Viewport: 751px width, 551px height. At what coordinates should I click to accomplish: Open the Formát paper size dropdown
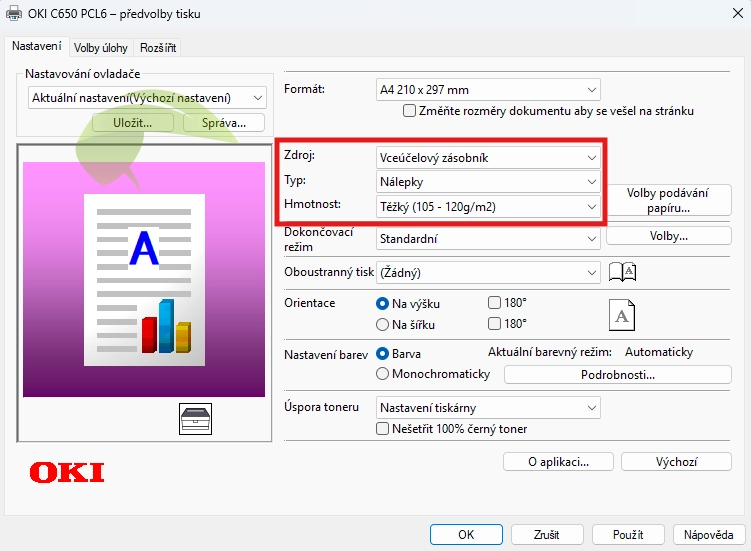coord(488,90)
